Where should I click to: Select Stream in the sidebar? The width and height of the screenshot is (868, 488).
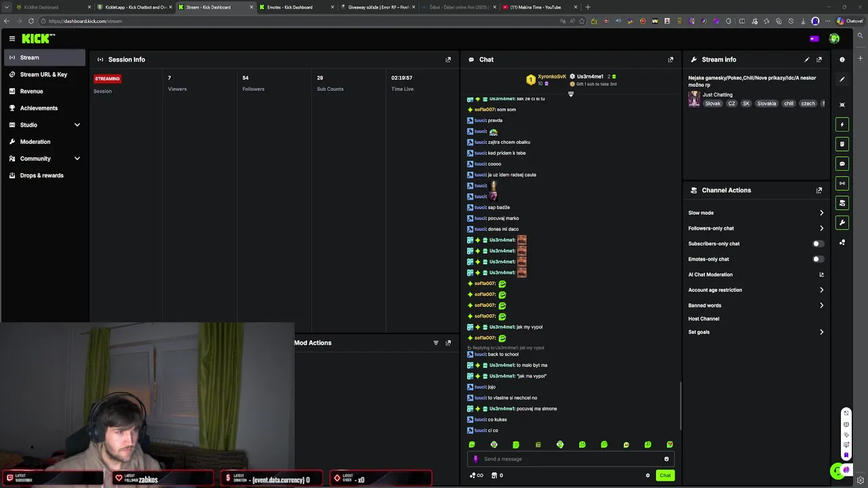(x=45, y=58)
